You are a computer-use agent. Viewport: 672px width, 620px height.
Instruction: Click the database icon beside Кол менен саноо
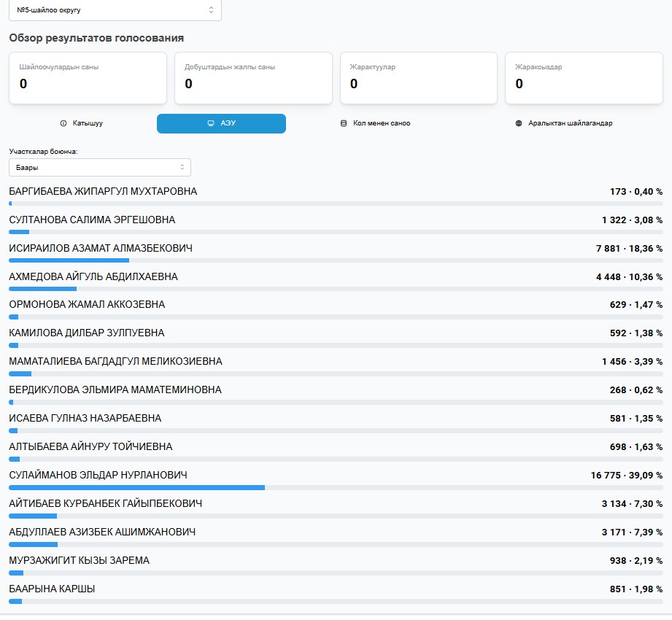344,123
